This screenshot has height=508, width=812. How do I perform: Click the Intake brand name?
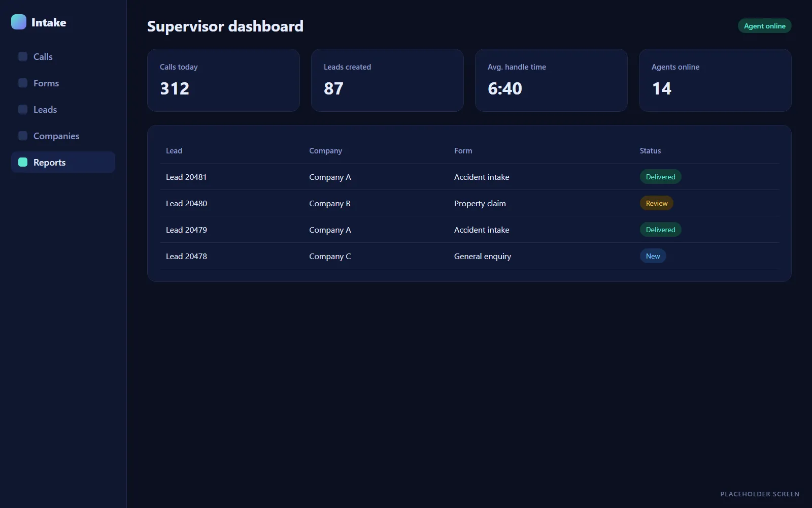click(49, 22)
